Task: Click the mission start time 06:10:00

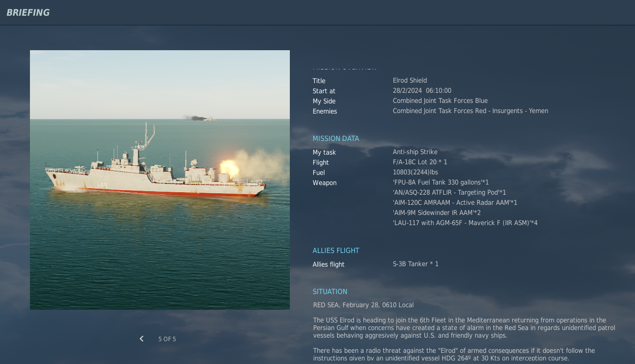Action: click(439, 91)
